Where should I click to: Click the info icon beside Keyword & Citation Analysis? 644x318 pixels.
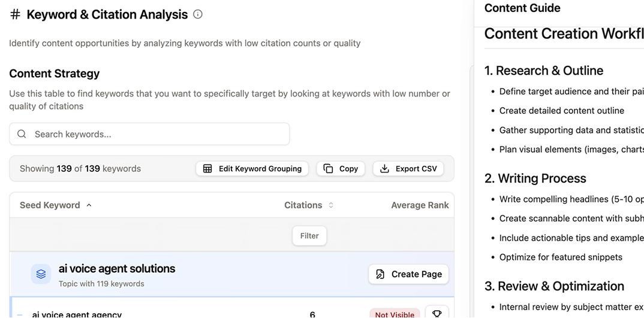(198, 14)
